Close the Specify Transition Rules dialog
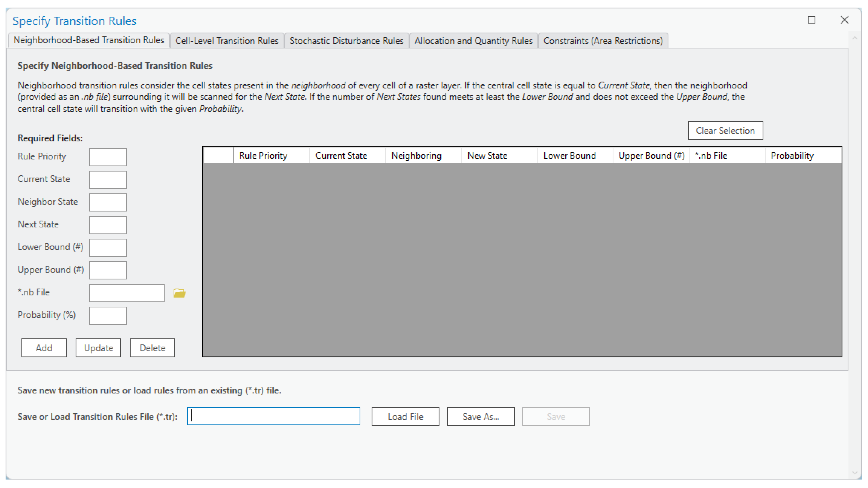868x488 pixels. pyautogui.click(x=844, y=20)
